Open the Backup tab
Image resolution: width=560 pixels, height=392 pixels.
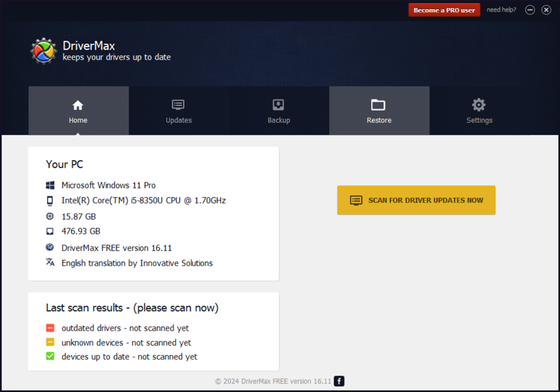[x=279, y=110]
